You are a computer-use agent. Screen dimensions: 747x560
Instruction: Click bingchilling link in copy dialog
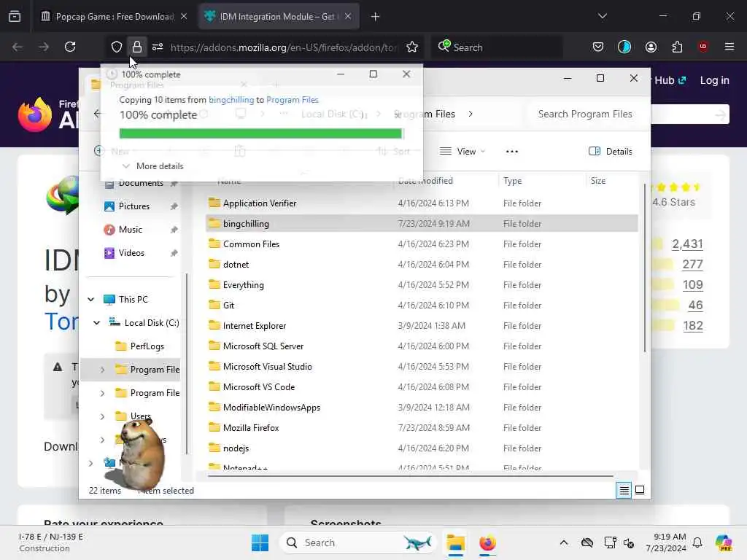point(231,100)
